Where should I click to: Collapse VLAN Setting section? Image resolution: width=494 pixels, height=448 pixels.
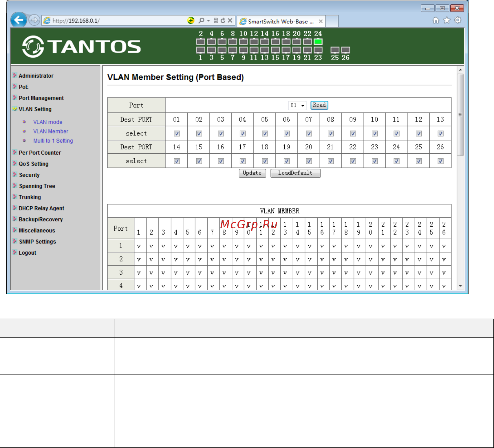click(x=35, y=109)
